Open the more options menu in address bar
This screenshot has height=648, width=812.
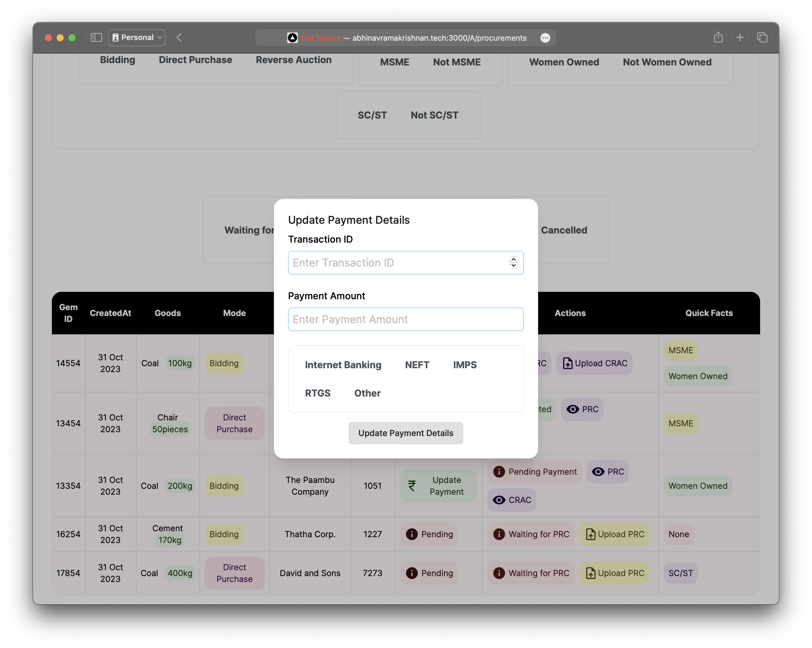pyautogui.click(x=545, y=38)
